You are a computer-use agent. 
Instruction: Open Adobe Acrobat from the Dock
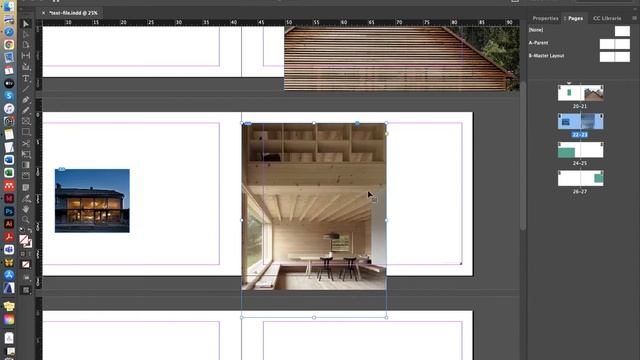click(x=9, y=237)
